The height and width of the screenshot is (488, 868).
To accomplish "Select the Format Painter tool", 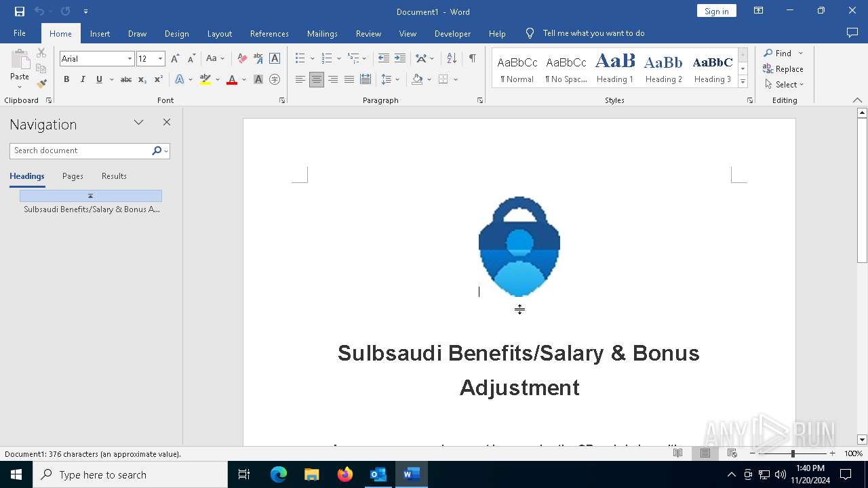I will [x=41, y=84].
